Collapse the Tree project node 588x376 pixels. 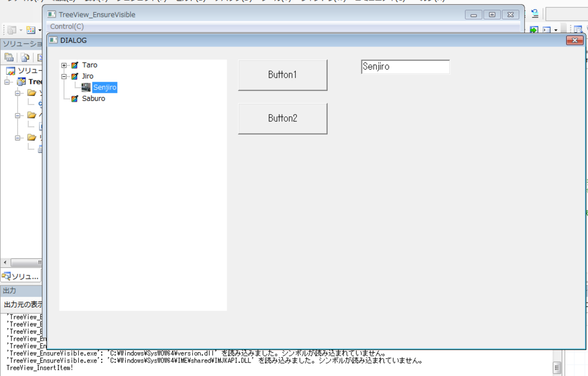pyautogui.click(x=7, y=82)
